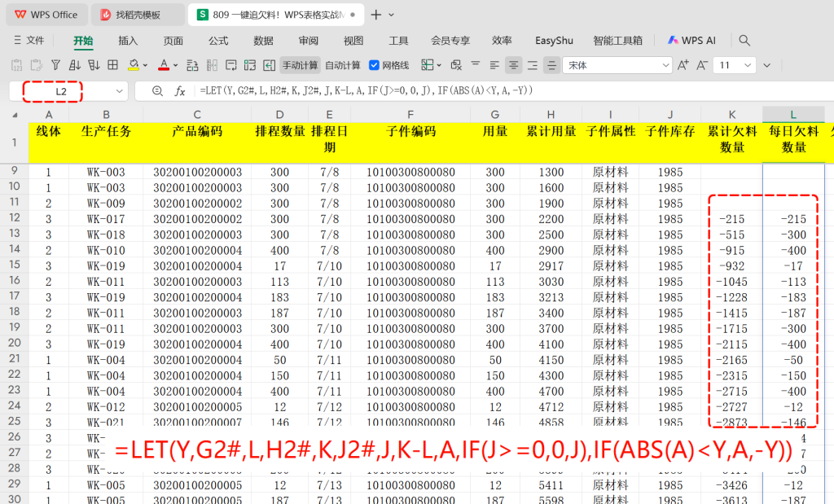Click the WPS AI button
The width and height of the screenshot is (834, 504).
pyautogui.click(x=691, y=41)
